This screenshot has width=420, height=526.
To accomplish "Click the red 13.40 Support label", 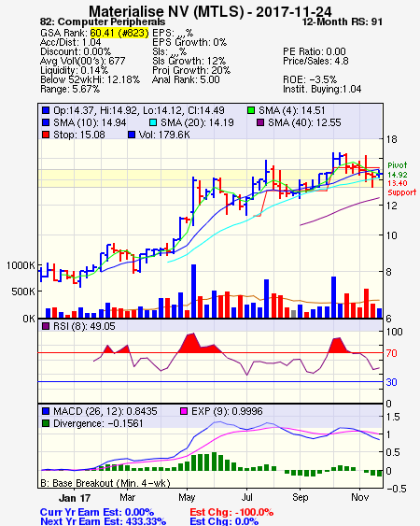I will tap(401, 188).
